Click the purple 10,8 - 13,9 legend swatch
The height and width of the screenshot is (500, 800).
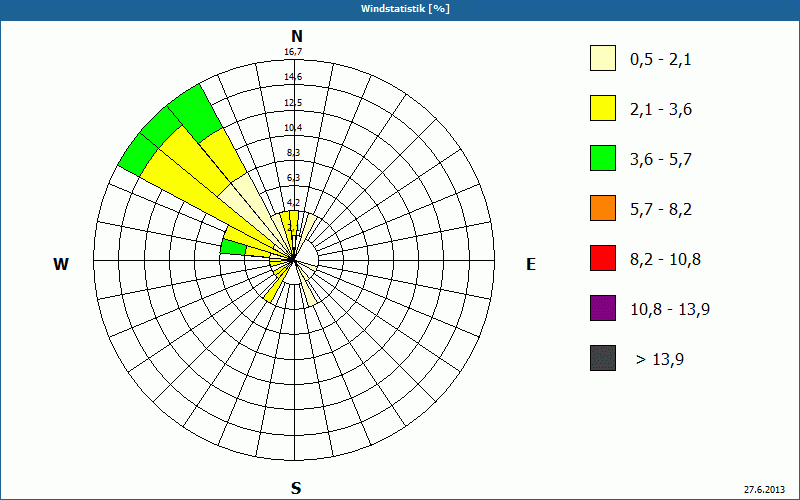(x=603, y=308)
